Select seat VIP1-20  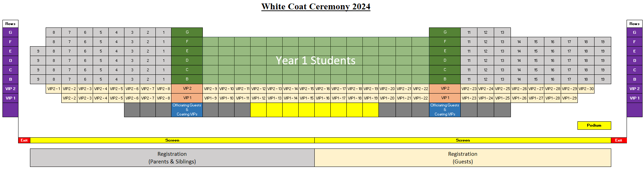pos(387,98)
